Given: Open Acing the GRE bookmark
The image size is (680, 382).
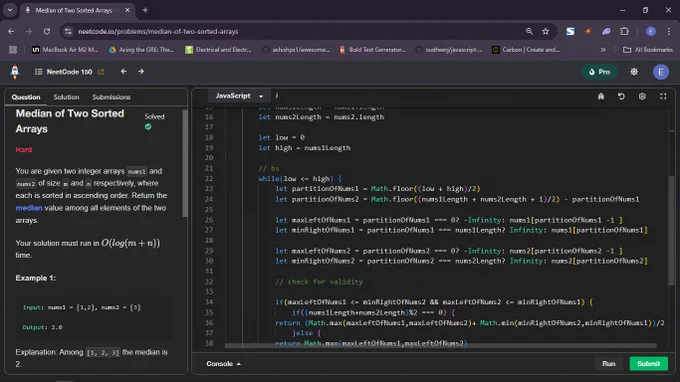Looking at the screenshot, I should coord(141,50).
